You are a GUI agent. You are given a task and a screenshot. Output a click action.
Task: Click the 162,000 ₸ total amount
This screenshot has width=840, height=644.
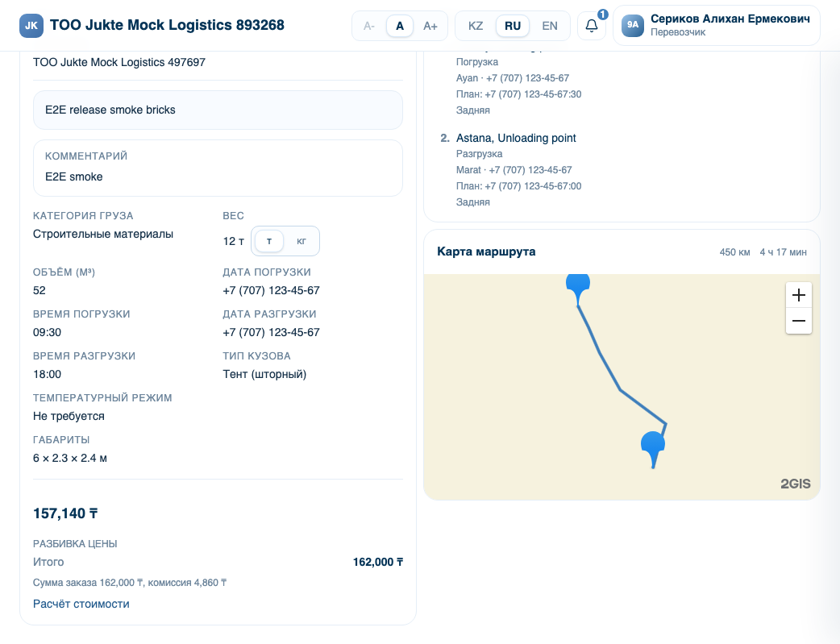point(378,562)
